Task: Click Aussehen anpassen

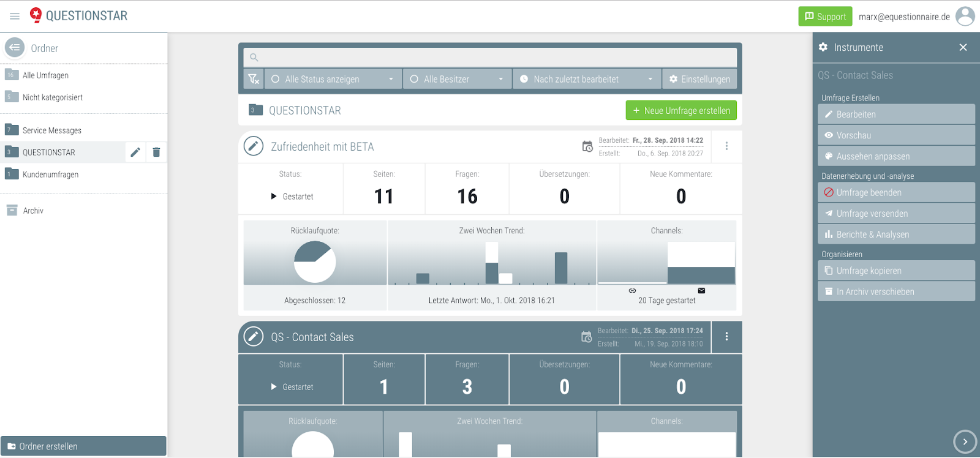Action: point(896,156)
